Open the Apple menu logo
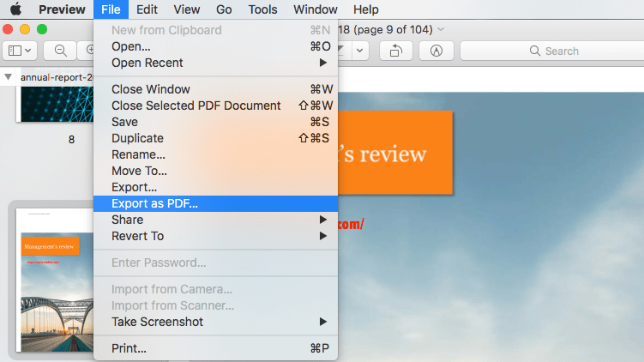 tap(15, 9)
